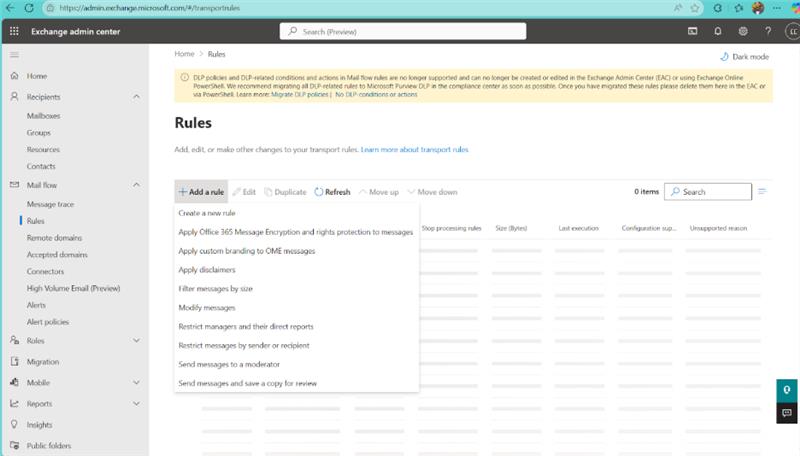800x456 pixels.
Task: Select Send messages and save copy for review
Action: click(247, 383)
